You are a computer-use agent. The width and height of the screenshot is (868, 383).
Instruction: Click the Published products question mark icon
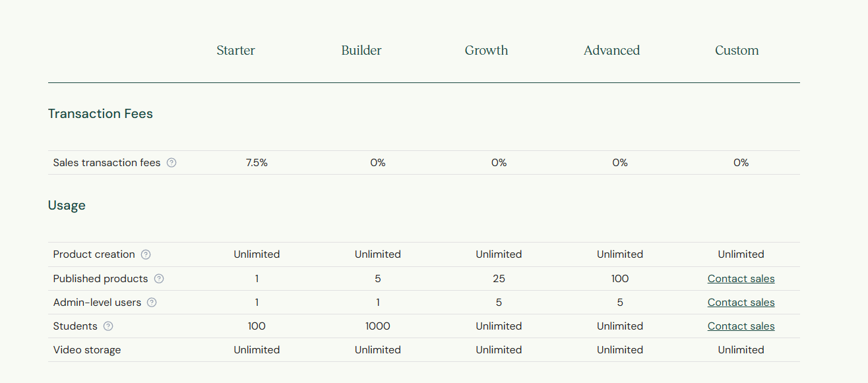coord(159,279)
